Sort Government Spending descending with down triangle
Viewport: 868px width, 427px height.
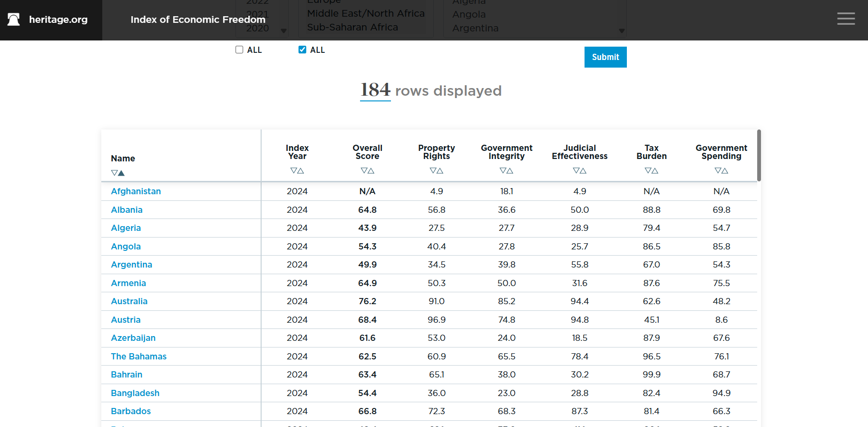pos(718,170)
